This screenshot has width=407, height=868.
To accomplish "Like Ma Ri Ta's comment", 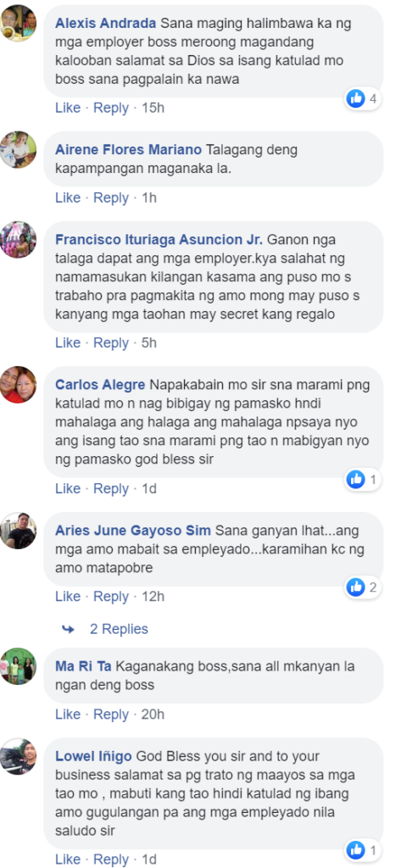I will tap(68, 714).
